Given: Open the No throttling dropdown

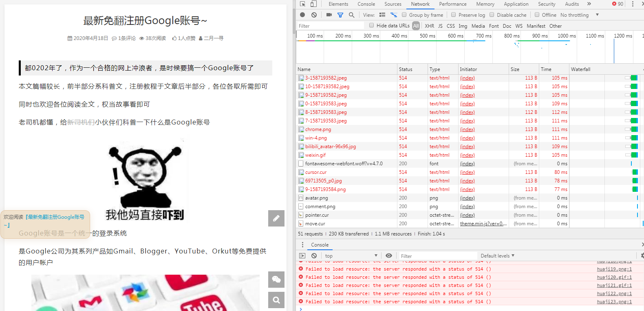Looking at the screenshot, I should pos(580,15).
